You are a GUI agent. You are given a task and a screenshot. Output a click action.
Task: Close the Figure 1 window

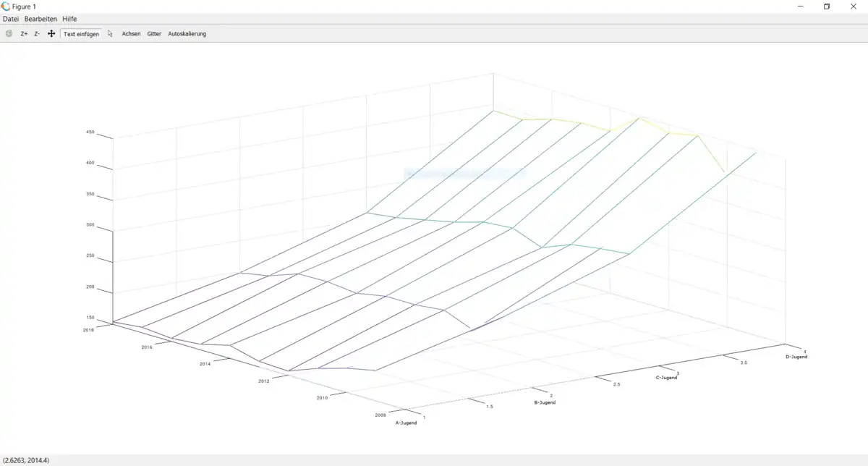coord(851,6)
